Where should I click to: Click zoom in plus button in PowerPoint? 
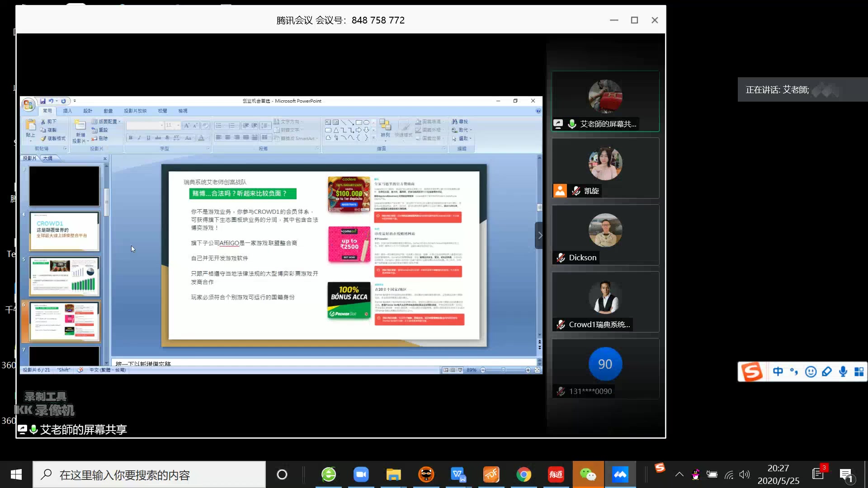528,370
